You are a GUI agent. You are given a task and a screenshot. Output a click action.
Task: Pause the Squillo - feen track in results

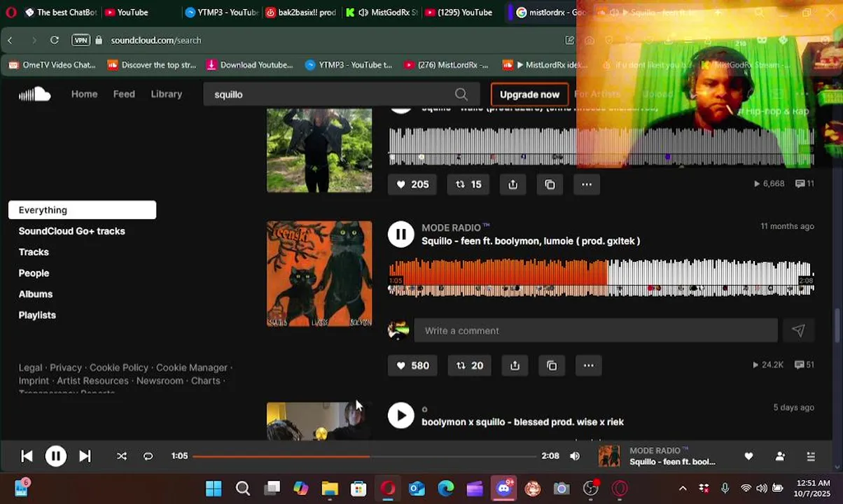click(x=401, y=234)
